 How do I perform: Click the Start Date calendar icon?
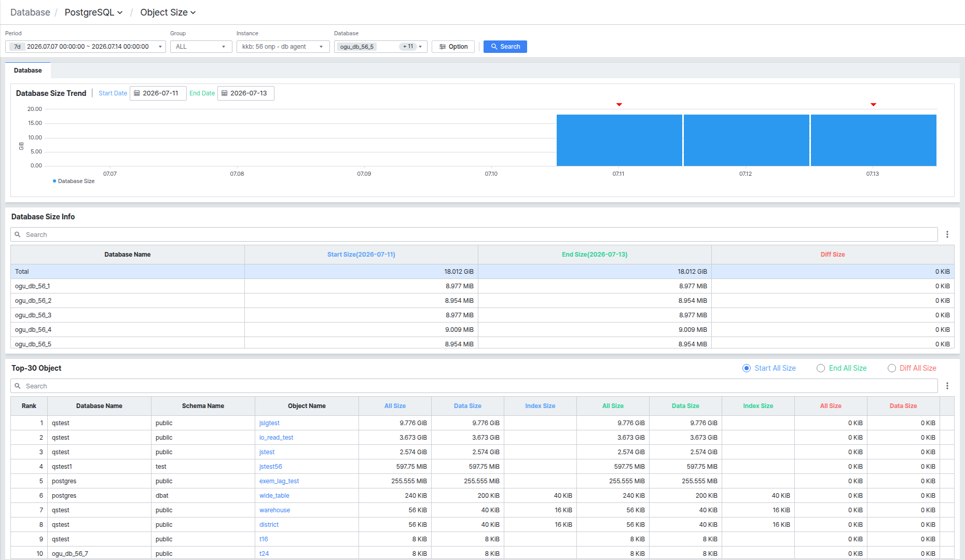137,93
